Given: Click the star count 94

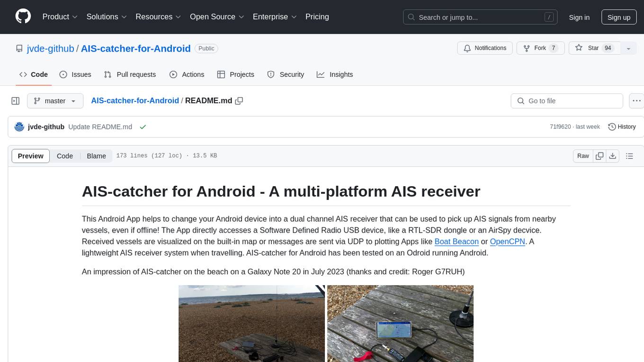Looking at the screenshot, I should (608, 48).
